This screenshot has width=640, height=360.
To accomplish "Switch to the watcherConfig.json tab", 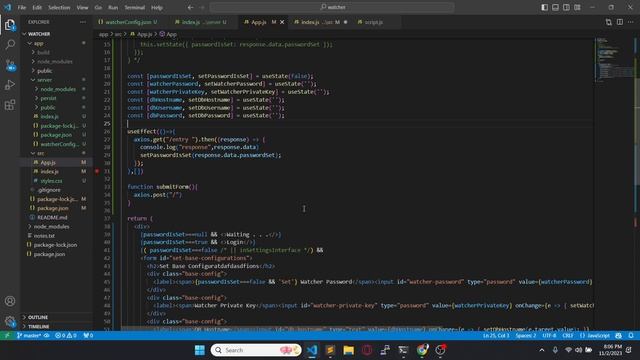I will pos(128,22).
